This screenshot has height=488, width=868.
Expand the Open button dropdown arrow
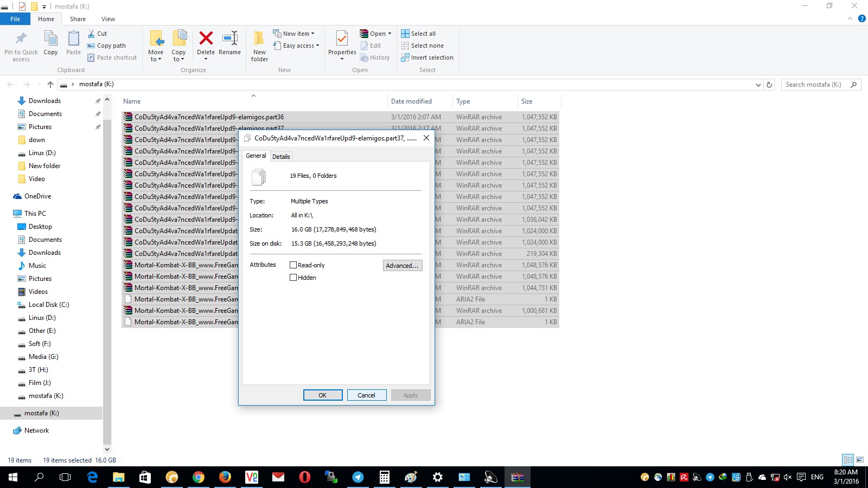[x=390, y=34]
